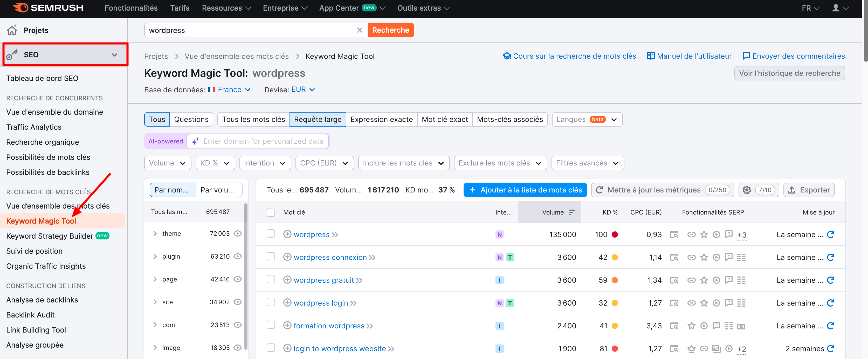Click the orange Recherche button
This screenshot has height=359, width=868.
[390, 30]
